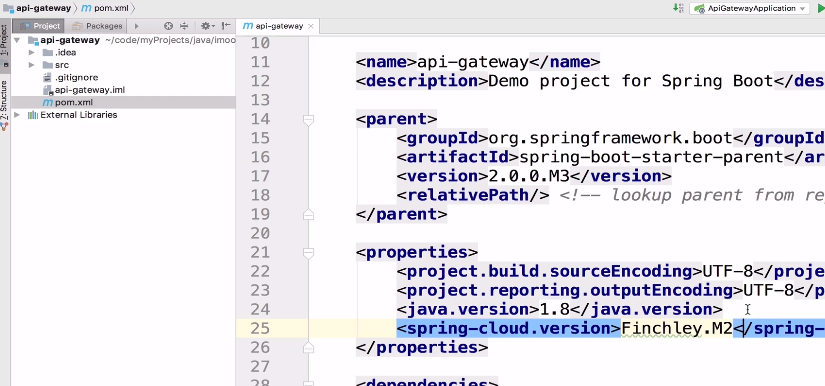Click the Make Project build icon
This screenshot has width=825, height=386.
[x=678, y=8]
